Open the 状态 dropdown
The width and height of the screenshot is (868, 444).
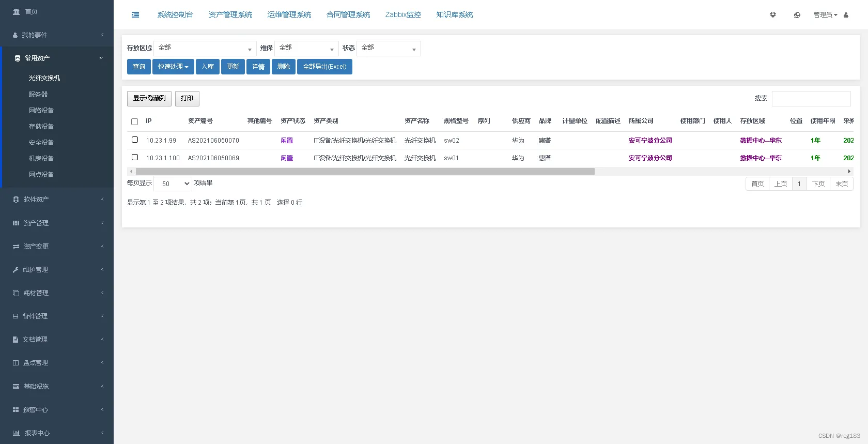[389, 49]
